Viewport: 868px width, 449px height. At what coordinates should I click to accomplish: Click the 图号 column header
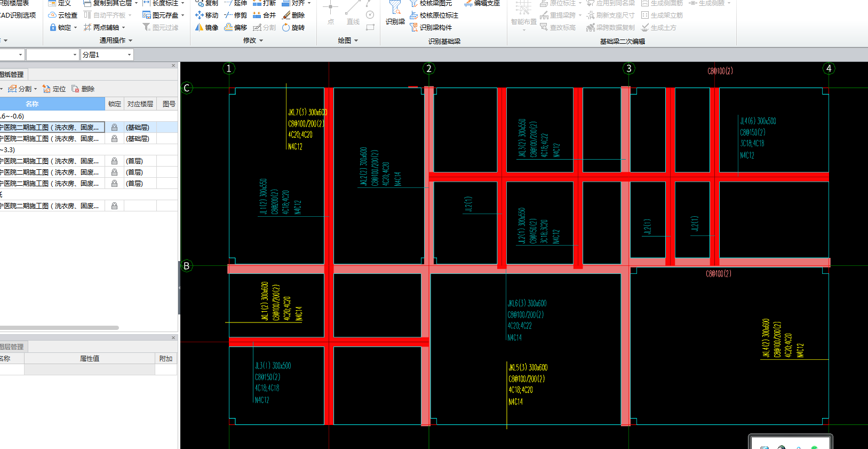click(x=169, y=104)
